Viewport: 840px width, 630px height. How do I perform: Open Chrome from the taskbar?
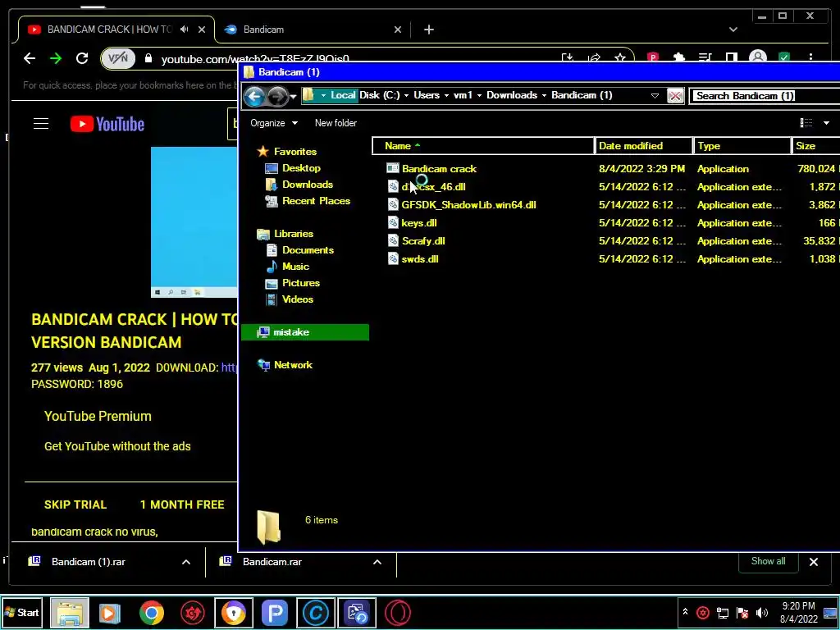point(152,612)
